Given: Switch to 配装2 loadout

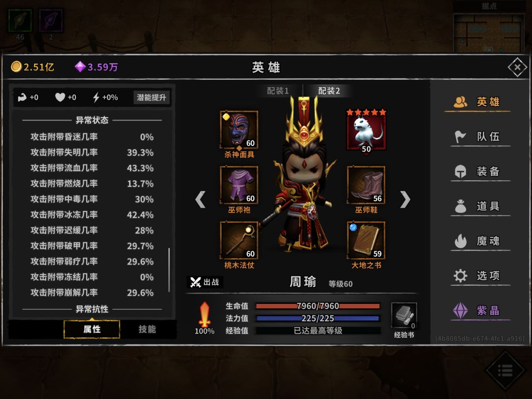Looking at the screenshot, I should 329,91.
